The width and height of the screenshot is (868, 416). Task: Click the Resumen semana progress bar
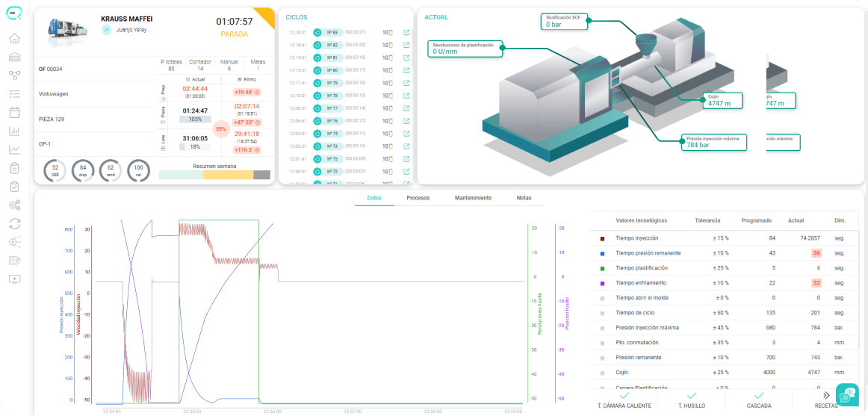(x=215, y=175)
